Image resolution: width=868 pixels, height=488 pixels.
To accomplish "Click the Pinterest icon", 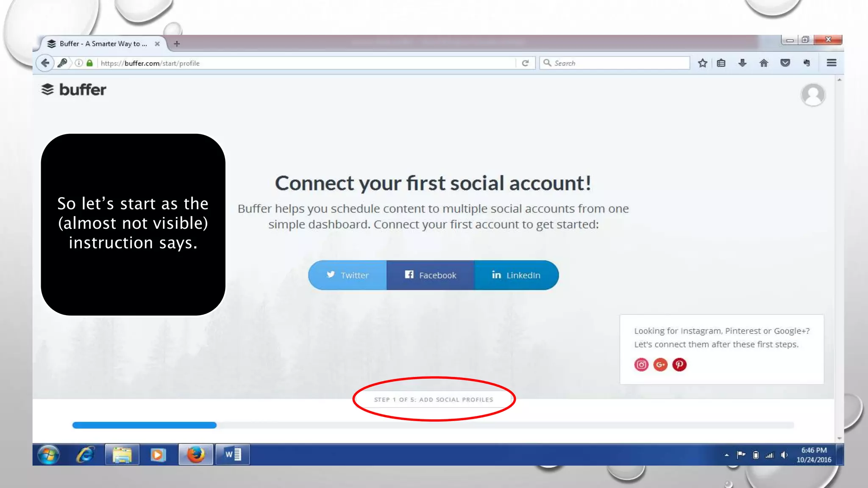I will (x=679, y=365).
